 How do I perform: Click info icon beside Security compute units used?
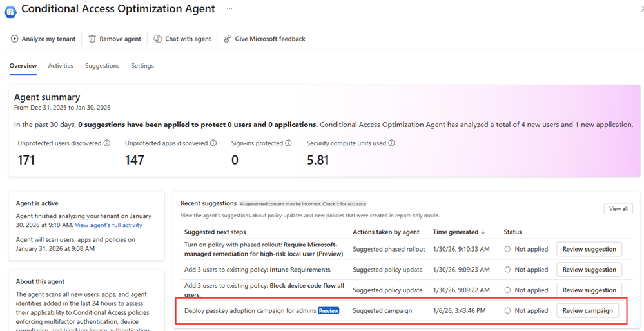pos(391,143)
